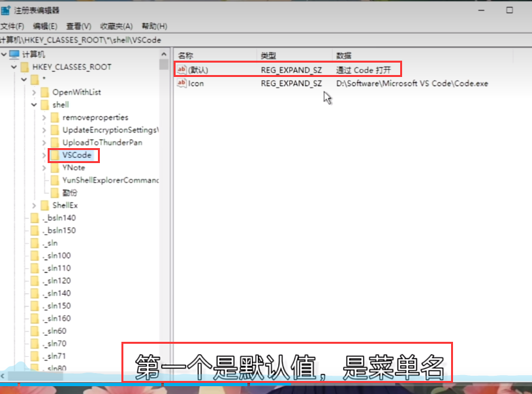The image size is (532, 394).
Task: Click the 名称 column header
Action: pos(186,56)
